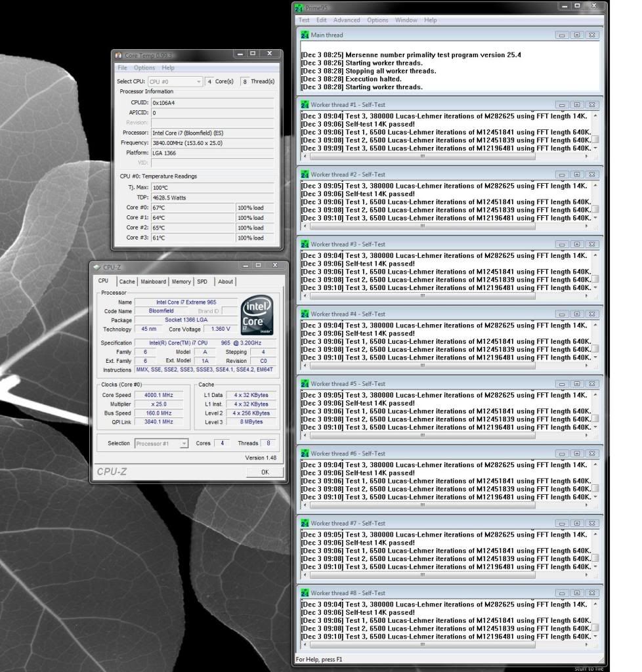Click the Prime95 application icon in title bar
The width and height of the screenshot is (642, 672).
click(299, 8)
